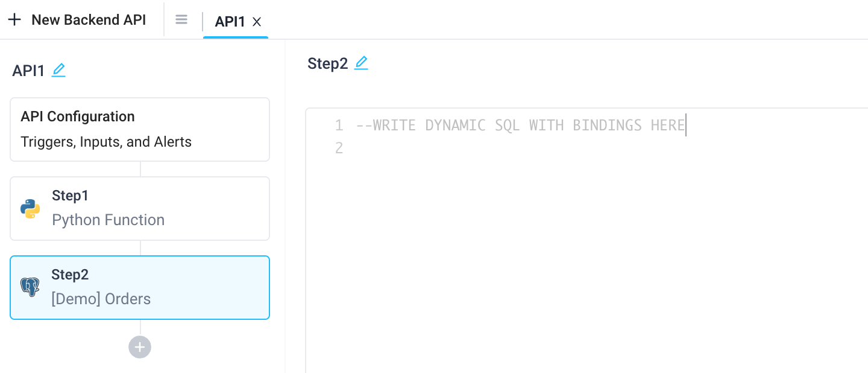This screenshot has width=868, height=373.
Task: Click line number 2 in the editor
Action: 339,148
